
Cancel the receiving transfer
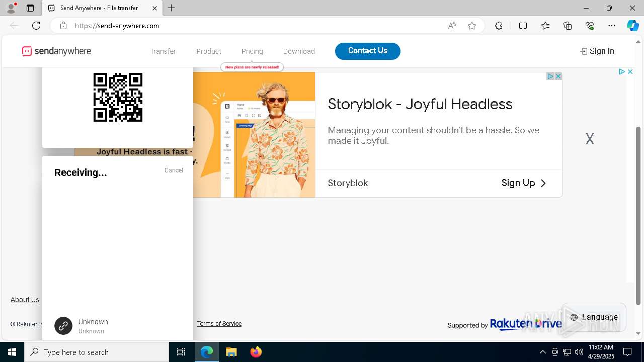click(174, 170)
